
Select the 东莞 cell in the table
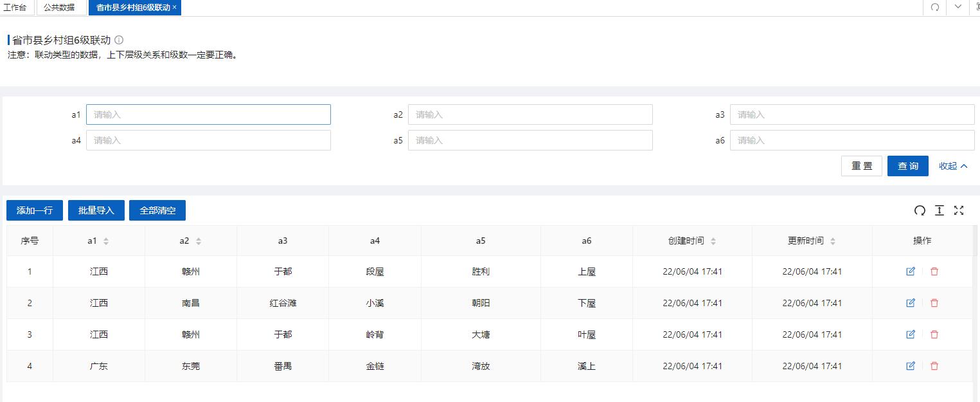(191, 366)
